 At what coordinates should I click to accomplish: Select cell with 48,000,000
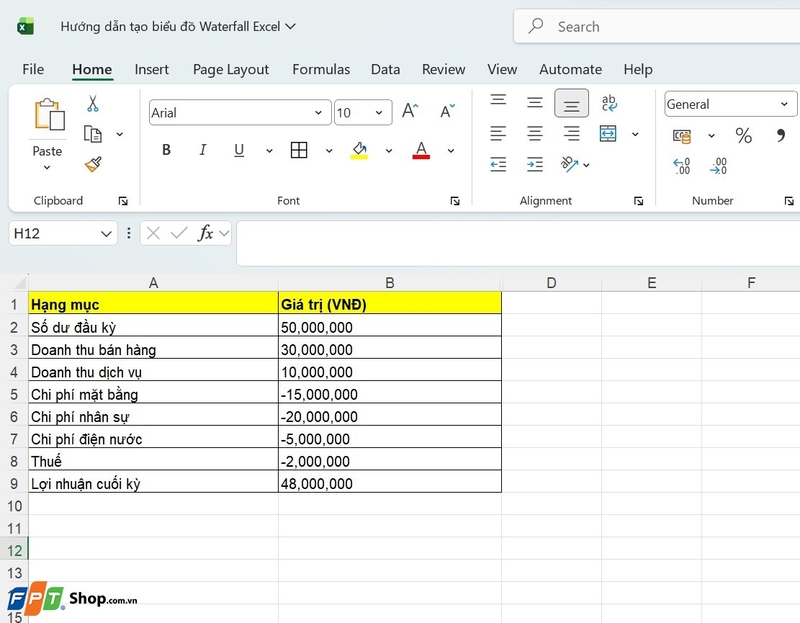pyautogui.click(x=390, y=483)
